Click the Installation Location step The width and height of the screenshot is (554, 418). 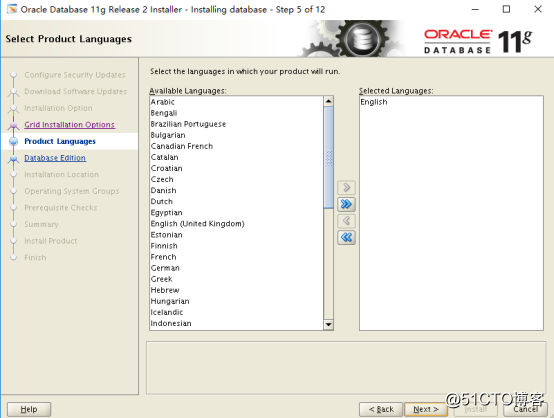tap(61, 175)
